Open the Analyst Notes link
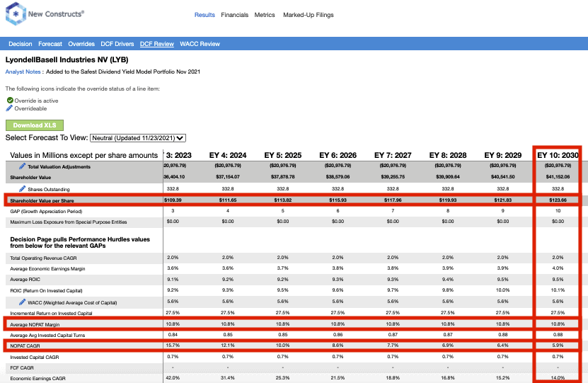The image size is (588, 383). 23,72
